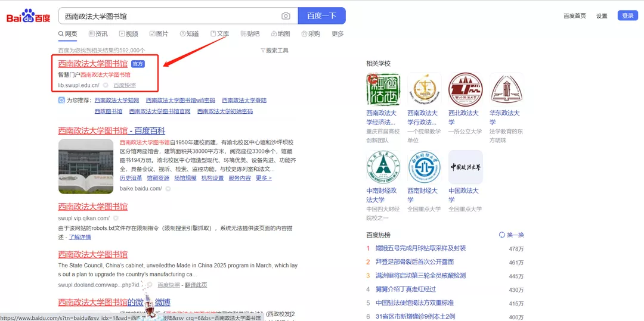
Task: Open hot topic 舅舅介绍丁真走红经过
Action: [406, 289]
